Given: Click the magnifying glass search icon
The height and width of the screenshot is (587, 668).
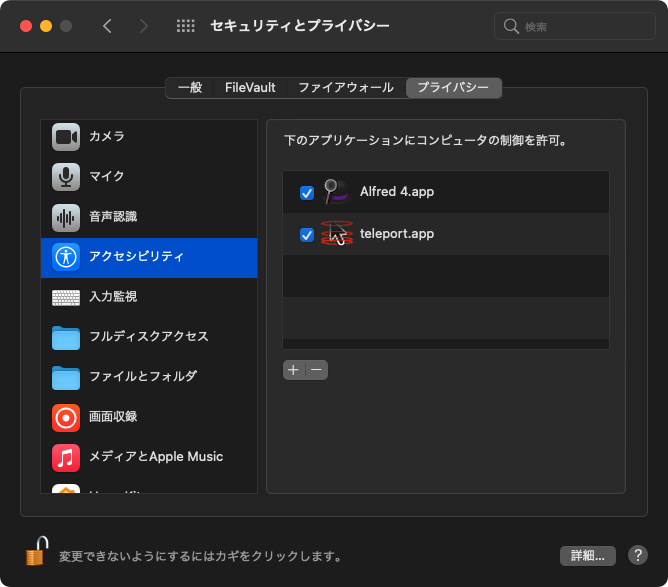Looking at the screenshot, I should [511, 26].
